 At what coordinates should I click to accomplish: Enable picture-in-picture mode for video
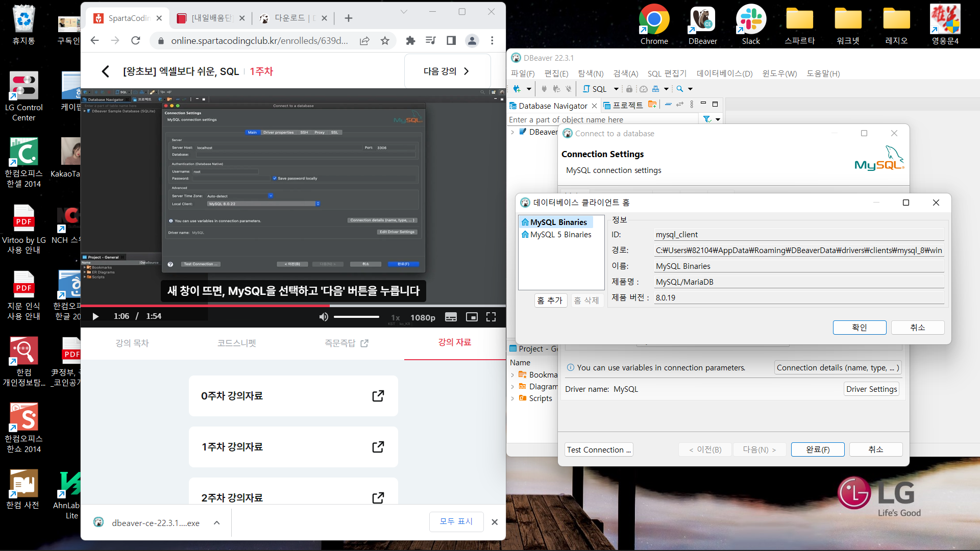click(x=472, y=317)
